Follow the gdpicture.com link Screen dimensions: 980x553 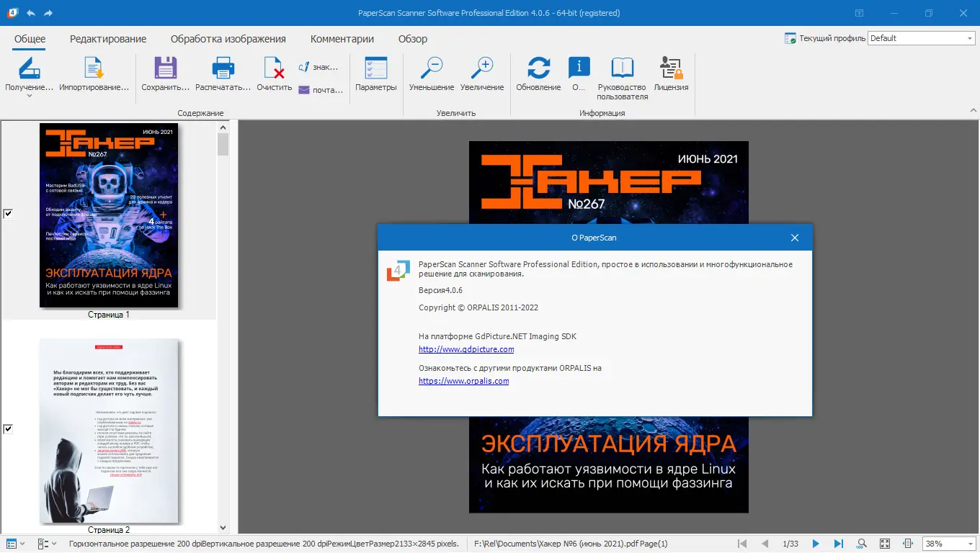pyautogui.click(x=466, y=349)
